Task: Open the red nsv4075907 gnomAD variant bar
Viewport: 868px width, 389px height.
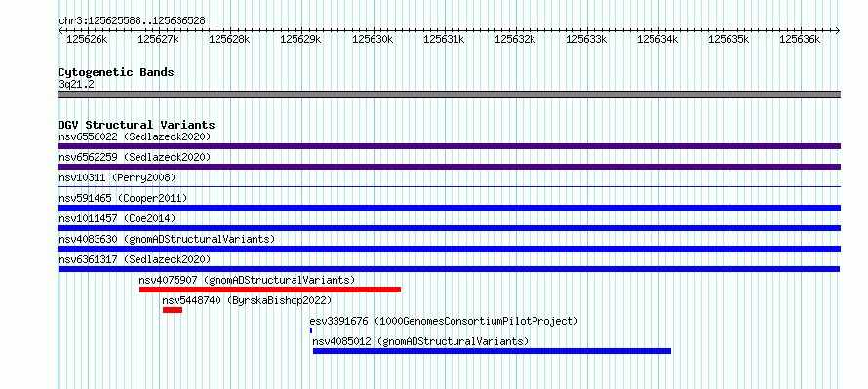Action: (269, 290)
